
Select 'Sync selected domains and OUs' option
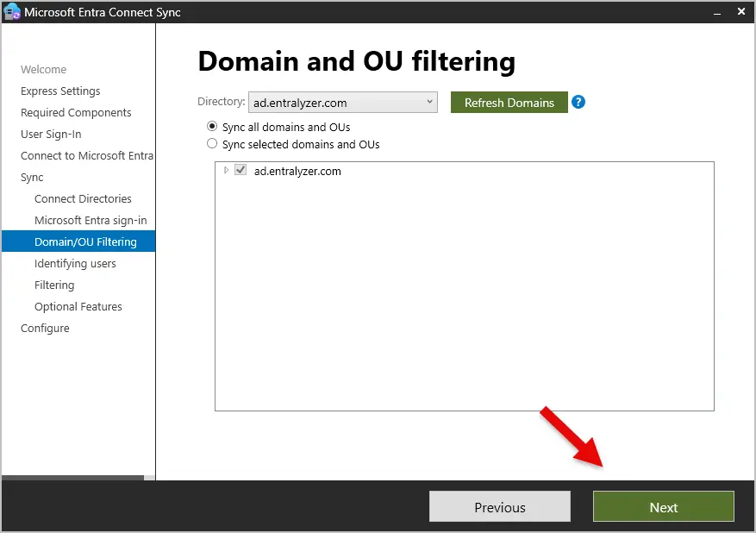(213, 144)
